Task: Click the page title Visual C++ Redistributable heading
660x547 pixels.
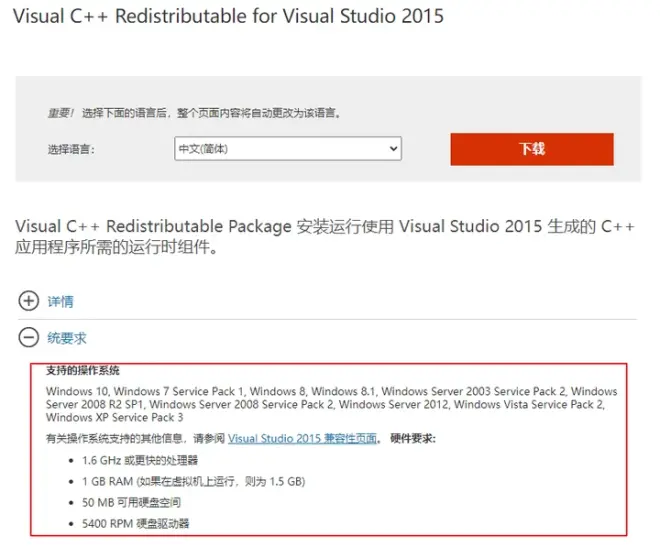Action: (229, 16)
